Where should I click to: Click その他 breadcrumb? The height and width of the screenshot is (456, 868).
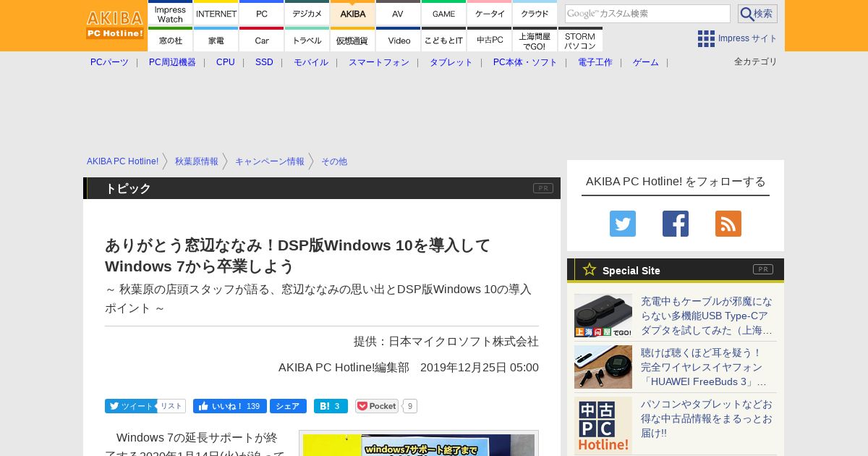(x=334, y=161)
